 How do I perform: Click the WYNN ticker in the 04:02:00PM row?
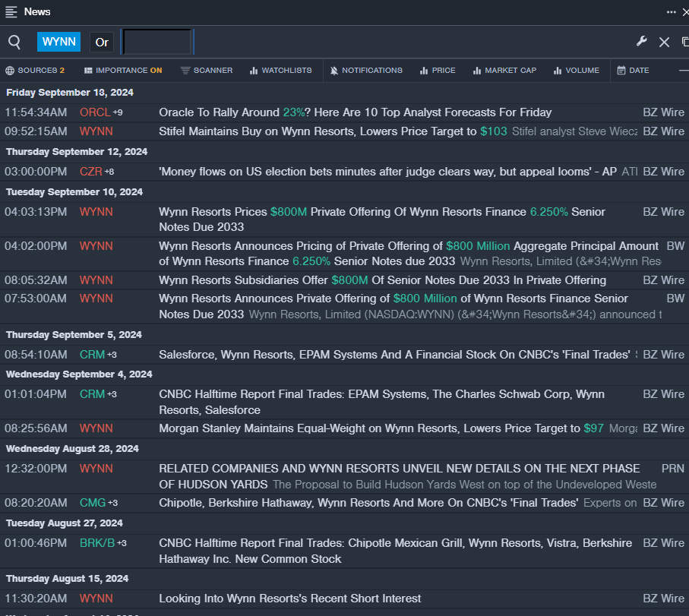96,246
